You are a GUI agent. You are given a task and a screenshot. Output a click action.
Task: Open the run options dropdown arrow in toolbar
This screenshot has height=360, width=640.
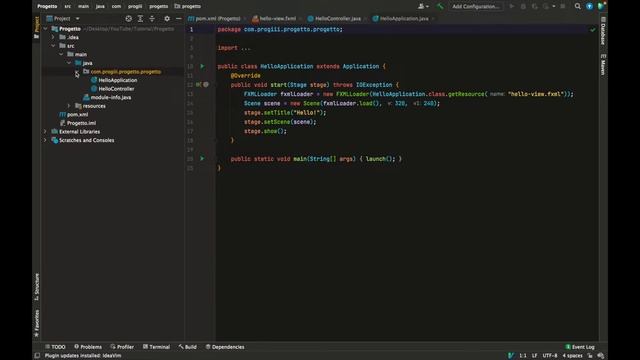553,6
